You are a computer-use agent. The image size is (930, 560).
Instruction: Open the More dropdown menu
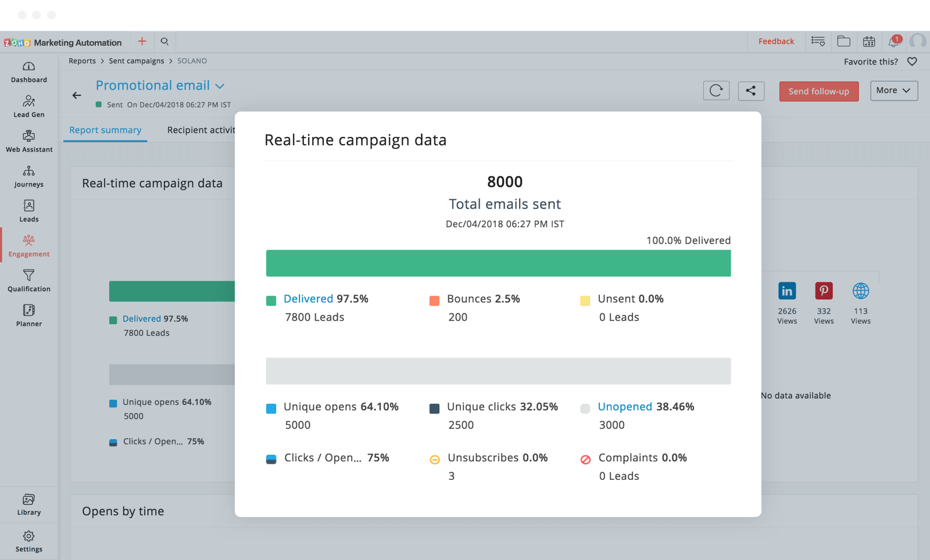[893, 91]
